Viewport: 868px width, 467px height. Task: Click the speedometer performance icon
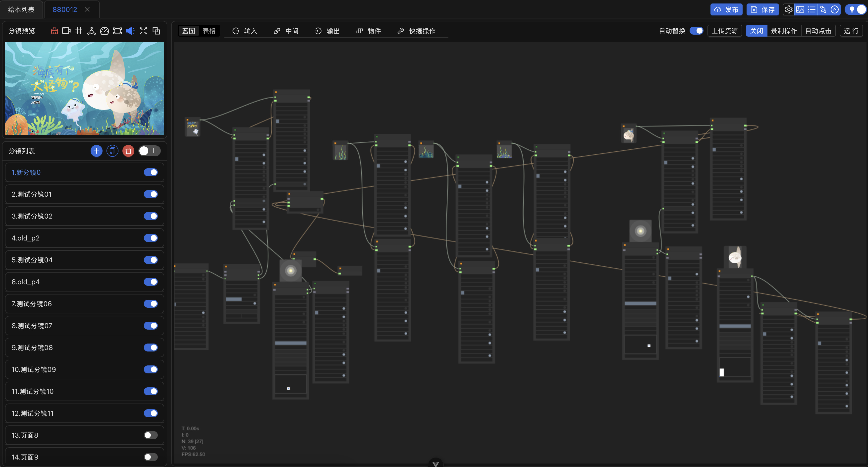[105, 31]
